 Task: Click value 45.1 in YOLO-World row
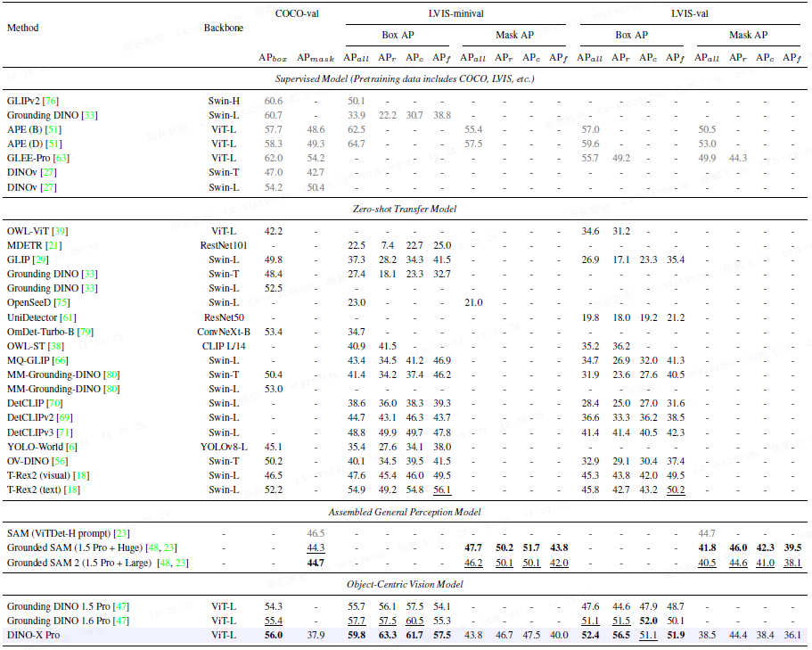pyautogui.click(x=274, y=447)
